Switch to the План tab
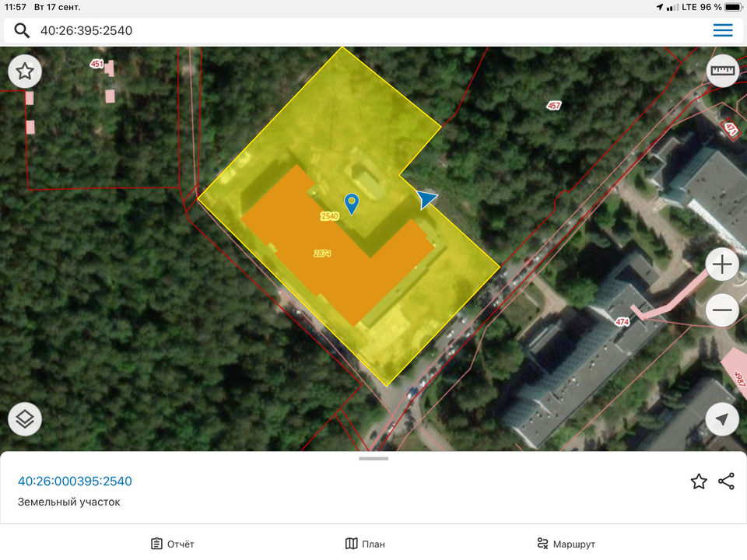Viewport: 747px width, 560px height. (x=365, y=544)
